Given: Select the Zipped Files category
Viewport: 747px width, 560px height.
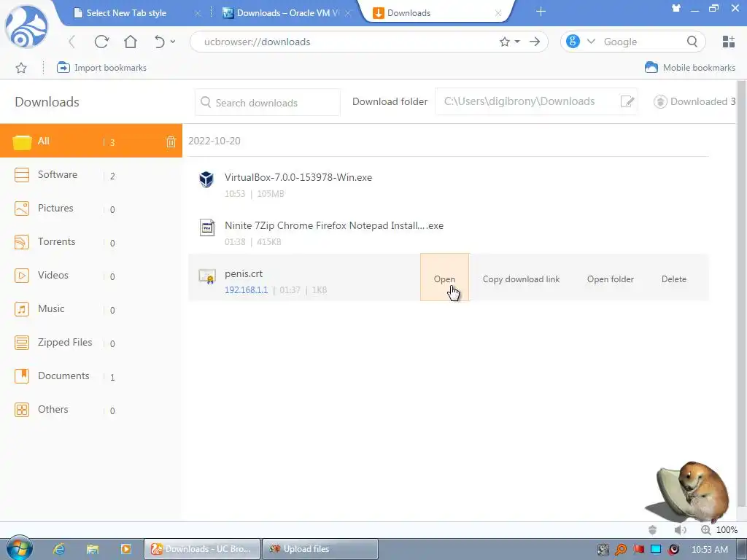Looking at the screenshot, I should (x=91, y=343).
